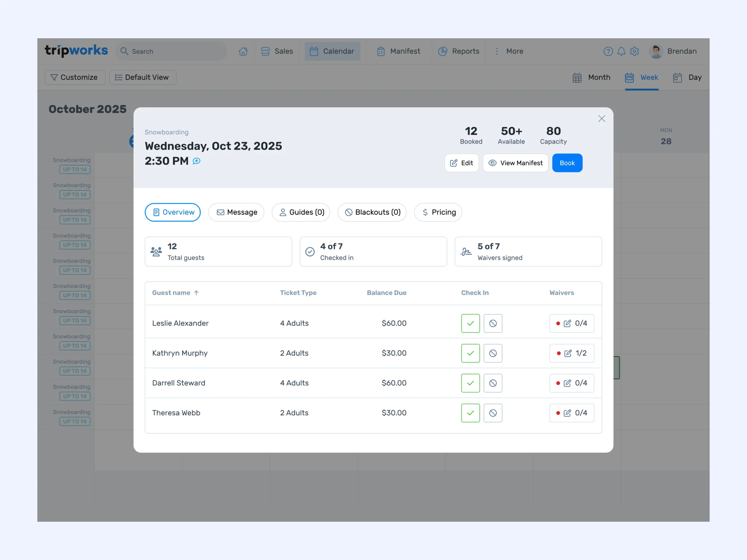This screenshot has width=747, height=560.
Task: Click Kathryn Murphy guest name
Action: (180, 353)
